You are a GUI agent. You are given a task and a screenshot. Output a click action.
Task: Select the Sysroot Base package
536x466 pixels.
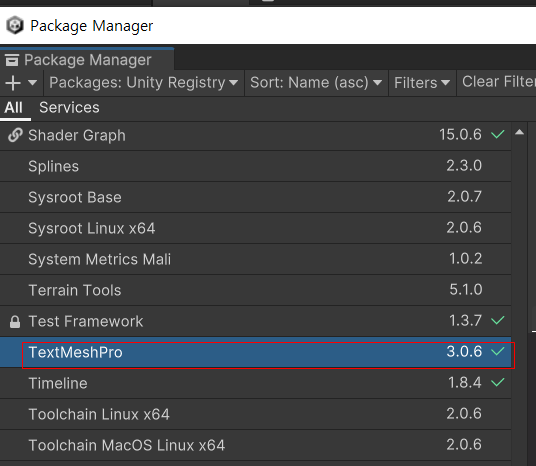[255, 197]
